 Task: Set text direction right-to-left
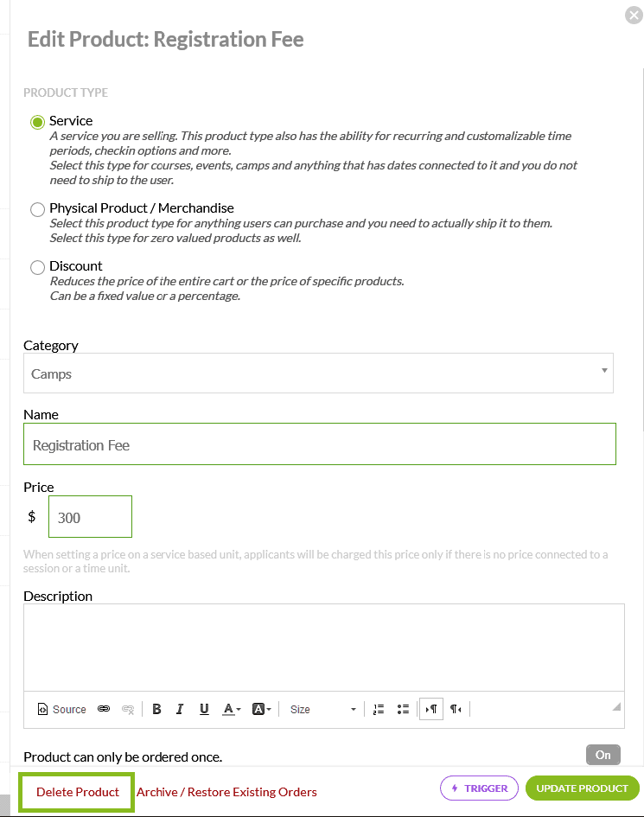456,710
